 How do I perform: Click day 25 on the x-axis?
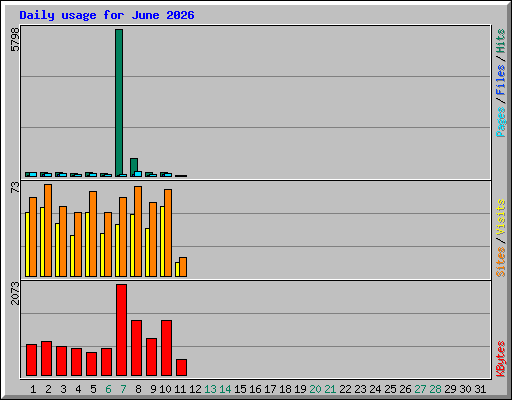click(390, 389)
